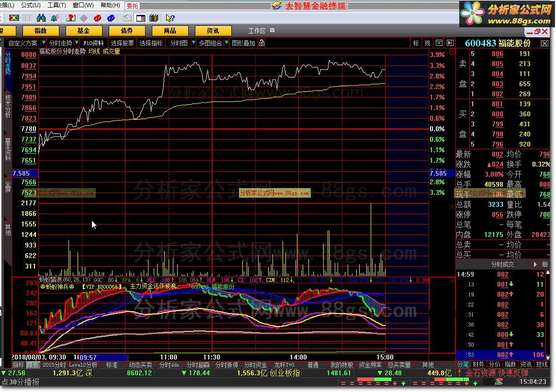Image resolution: width=556 pixels, height=392 pixels.
Task: Select the 商品 category button
Action: [x=170, y=31]
